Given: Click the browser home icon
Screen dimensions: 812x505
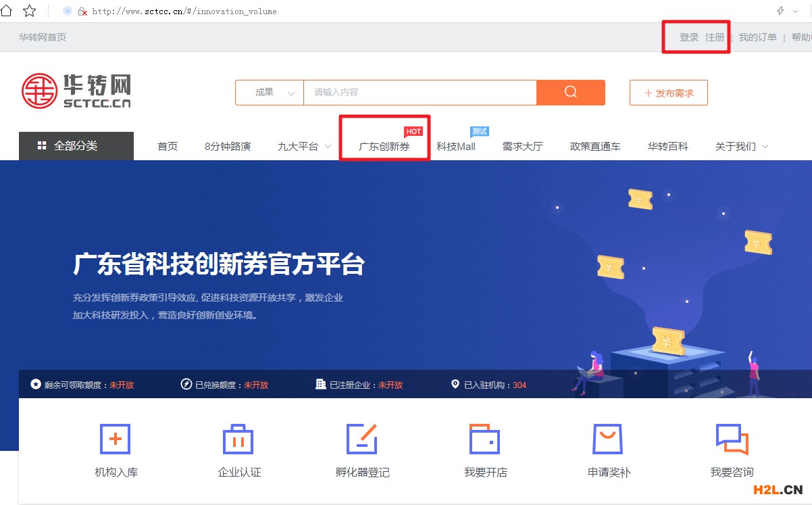Looking at the screenshot, I should [8, 11].
